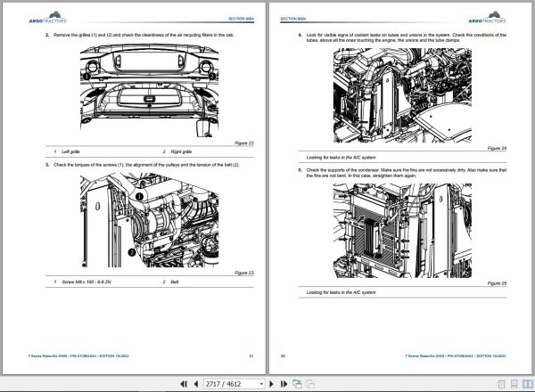The image size is (535, 392).
Task: Click Figure 24 engine A/C tubes illustration
Action: [403, 95]
